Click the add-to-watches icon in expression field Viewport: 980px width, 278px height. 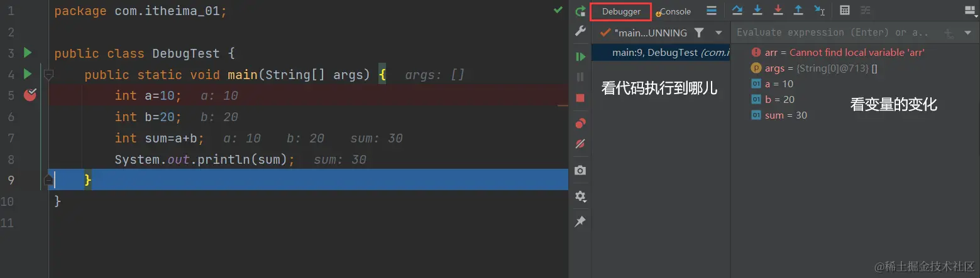pos(949,33)
